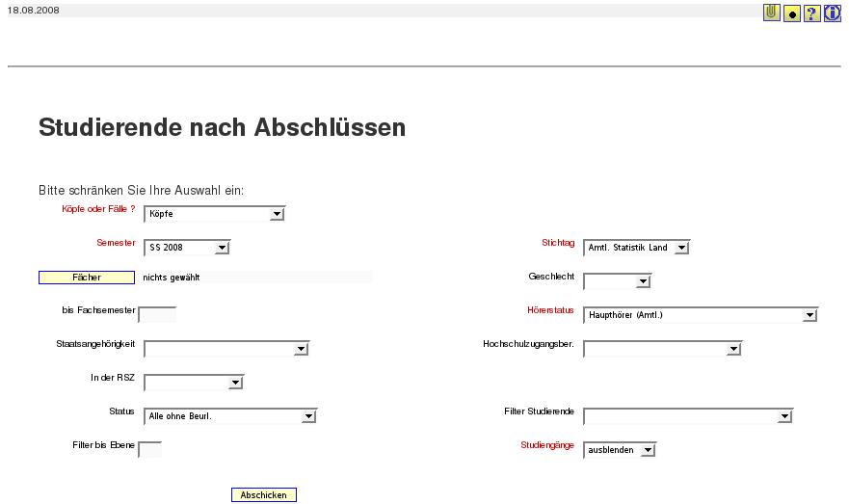Click the Filter bis Ebene input field
The image size is (849, 504).
click(150, 449)
